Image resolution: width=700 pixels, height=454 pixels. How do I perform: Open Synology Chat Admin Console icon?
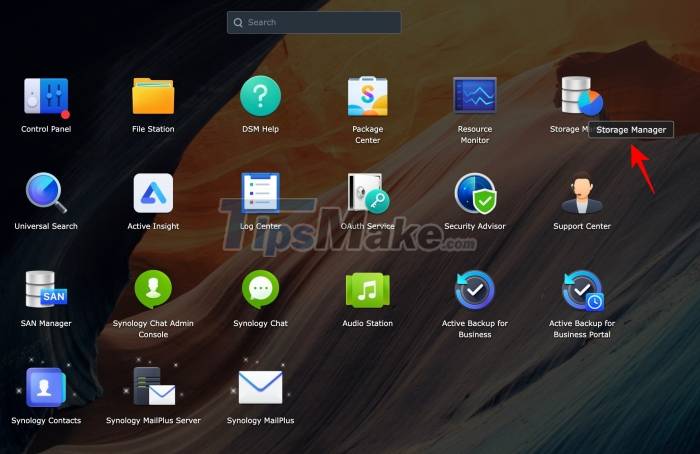pos(153,289)
